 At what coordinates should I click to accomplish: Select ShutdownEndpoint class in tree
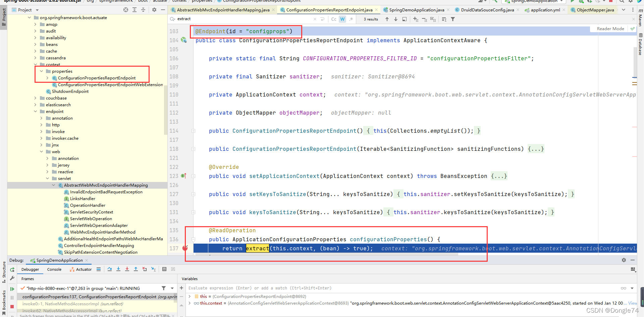pos(70,91)
